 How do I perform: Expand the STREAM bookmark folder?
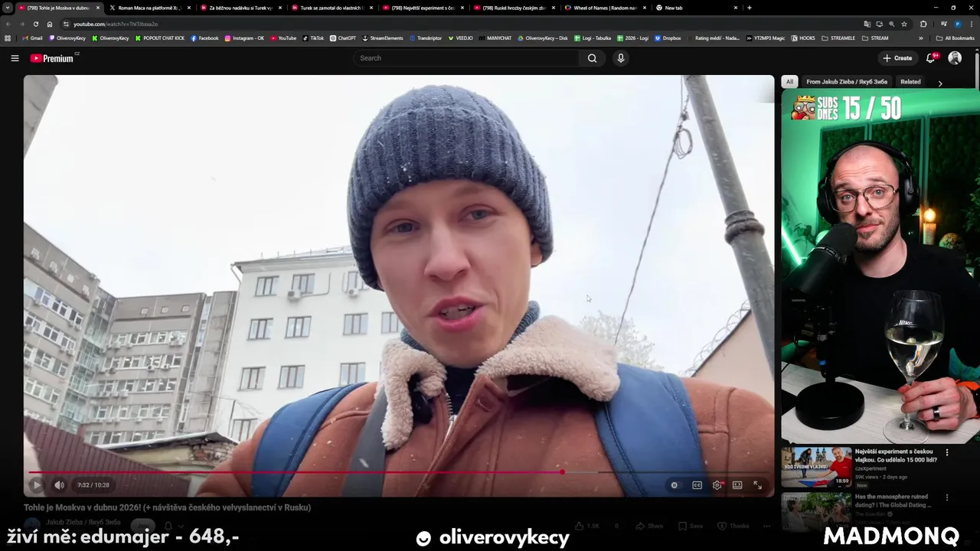click(875, 38)
